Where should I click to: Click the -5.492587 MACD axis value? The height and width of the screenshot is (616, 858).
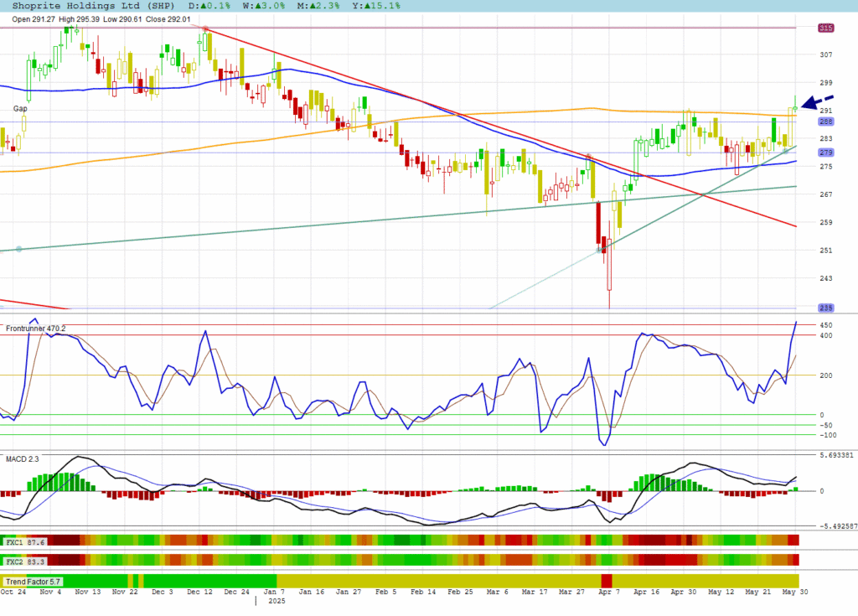click(838, 526)
